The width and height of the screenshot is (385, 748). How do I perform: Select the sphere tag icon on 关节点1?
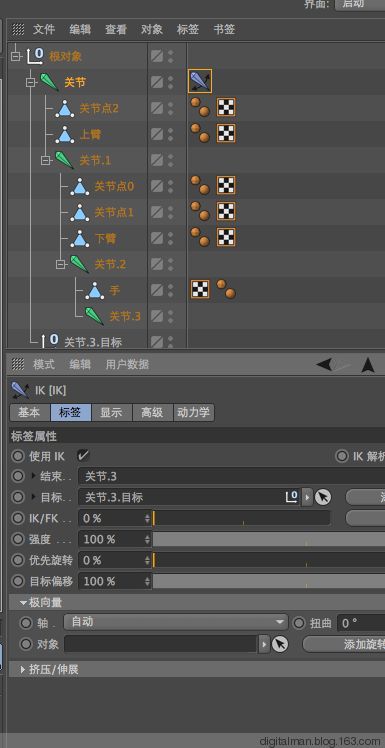(200, 211)
